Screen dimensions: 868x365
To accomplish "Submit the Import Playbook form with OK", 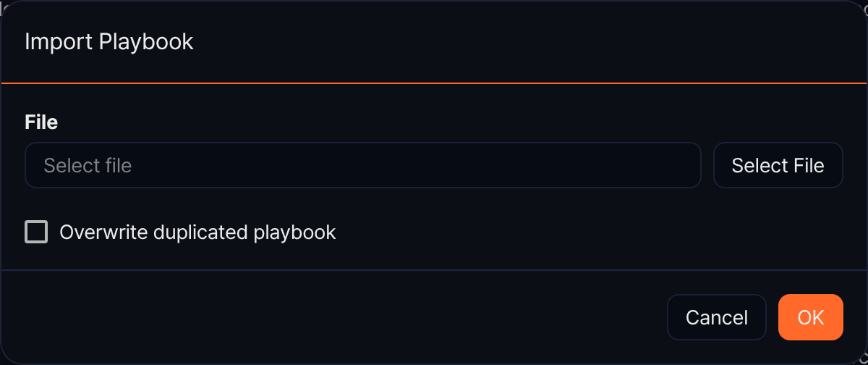I will (x=810, y=317).
